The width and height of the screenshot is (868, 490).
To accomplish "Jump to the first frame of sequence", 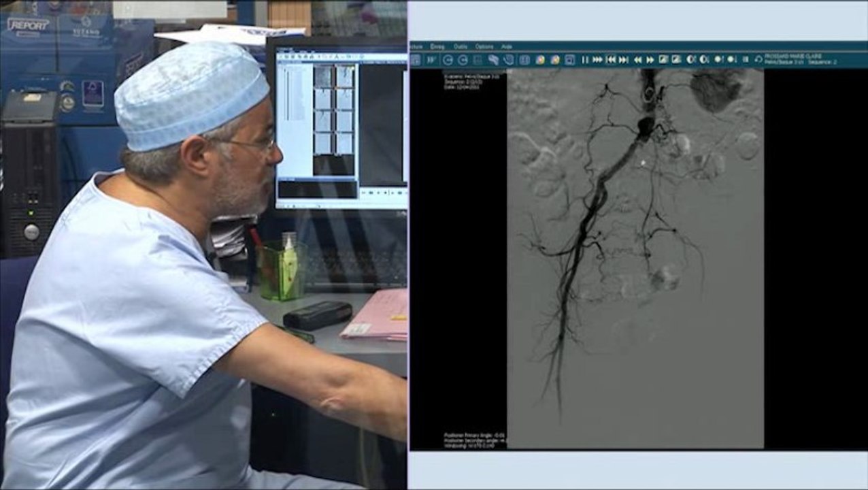I will pos(611,60).
